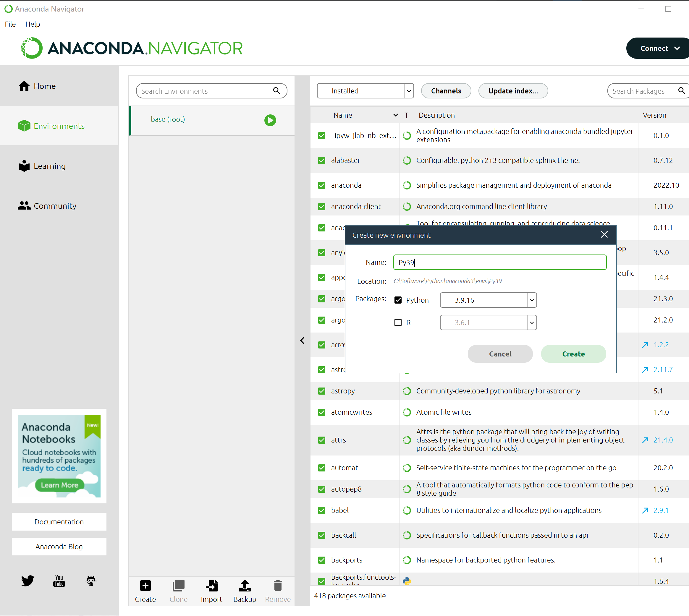
Task: Click the conda type icon for backcall
Action: click(x=407, y=535)
